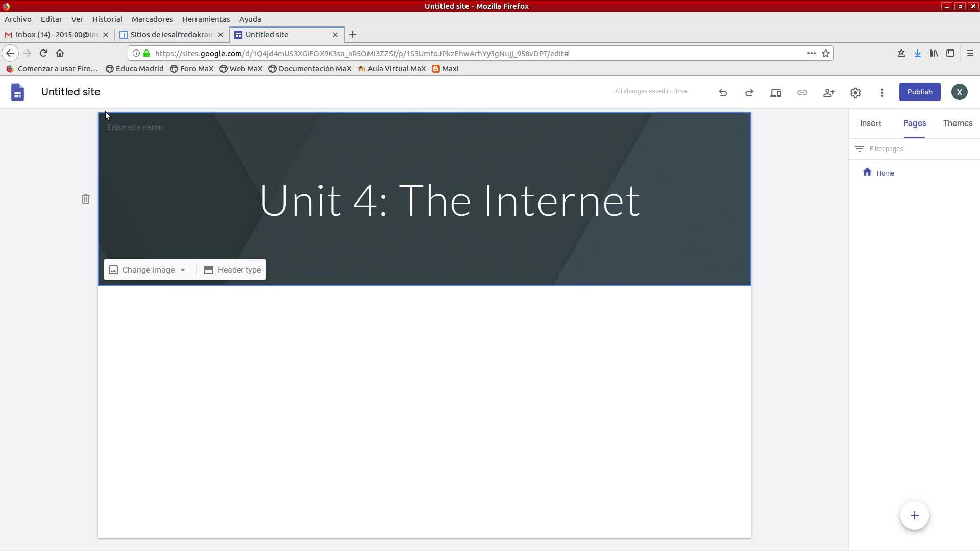Click the Publish button
The height and width of the screenshot is (551, 980).
tap(919, 92)
